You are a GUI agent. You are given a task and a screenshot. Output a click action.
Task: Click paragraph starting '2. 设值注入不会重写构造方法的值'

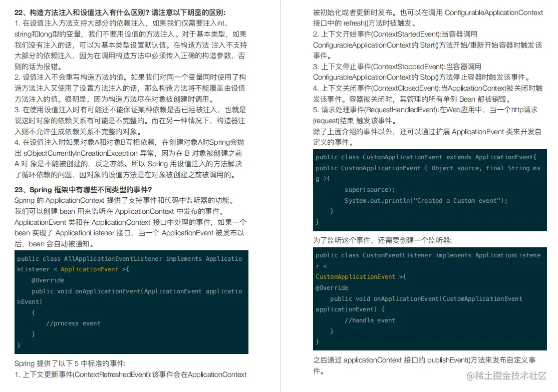[130, 88]
